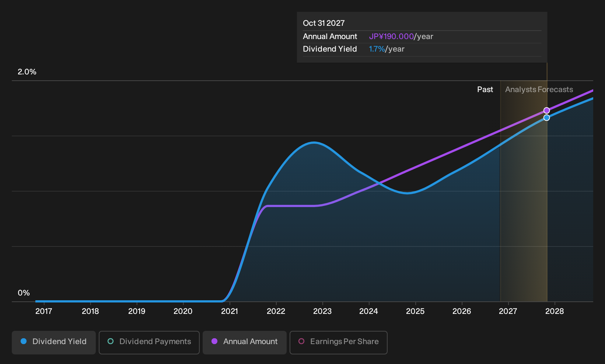Click the 2028 x-axis label

[555, 311]
